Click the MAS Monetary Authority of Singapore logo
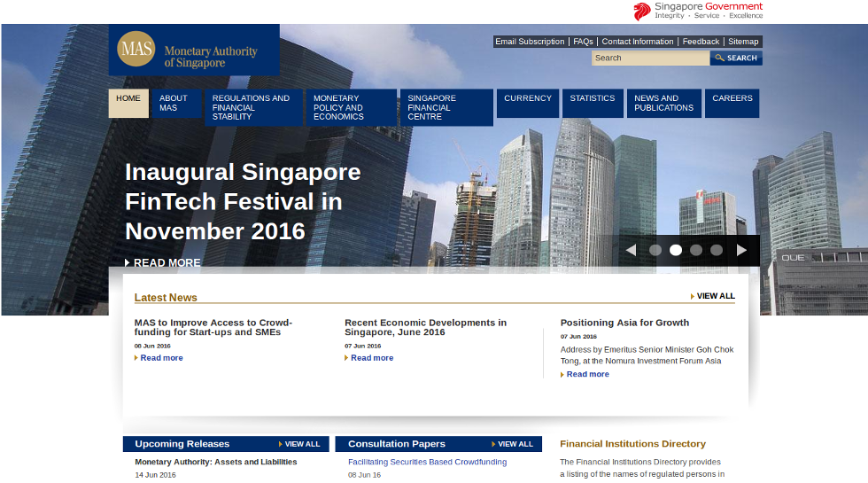 coord(193,51)
